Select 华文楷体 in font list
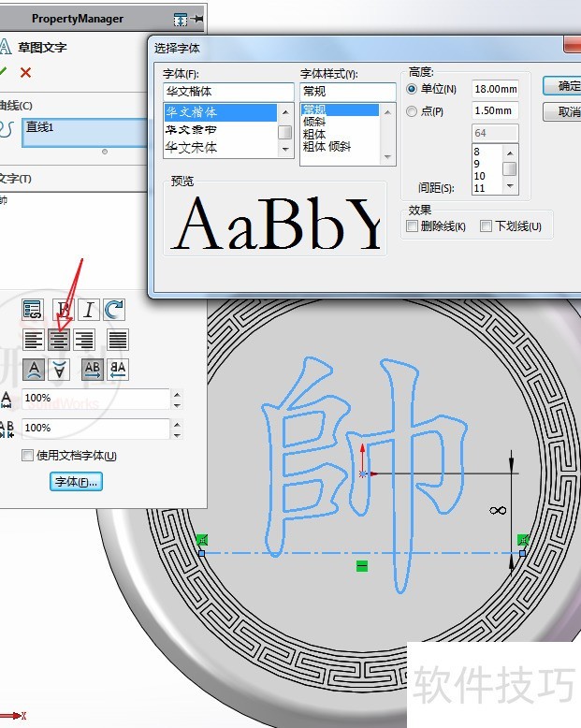 [221, 112]
